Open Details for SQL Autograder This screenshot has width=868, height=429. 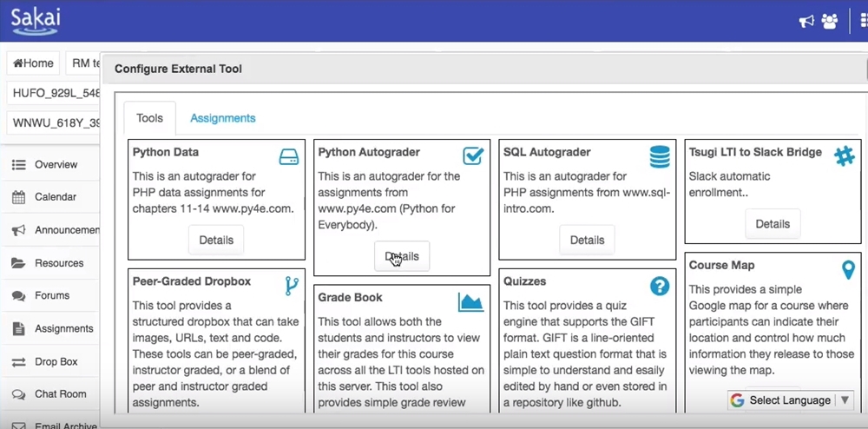(x=588, y=240)
